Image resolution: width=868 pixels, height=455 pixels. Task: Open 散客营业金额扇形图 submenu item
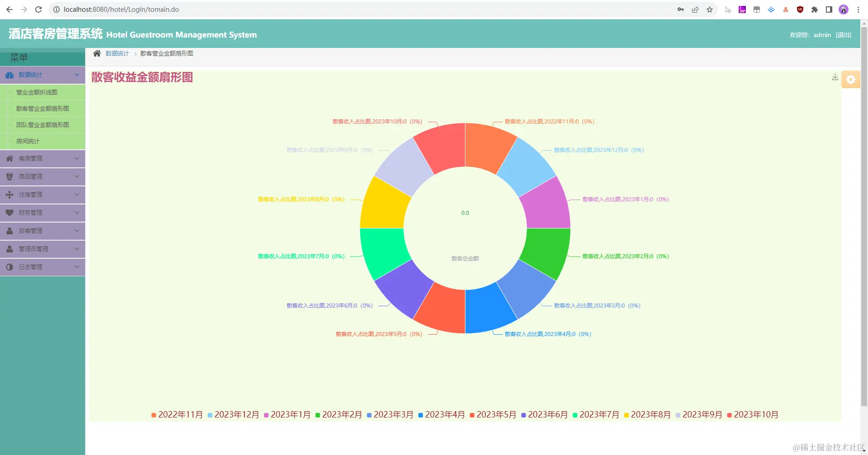tap(43, 109)
